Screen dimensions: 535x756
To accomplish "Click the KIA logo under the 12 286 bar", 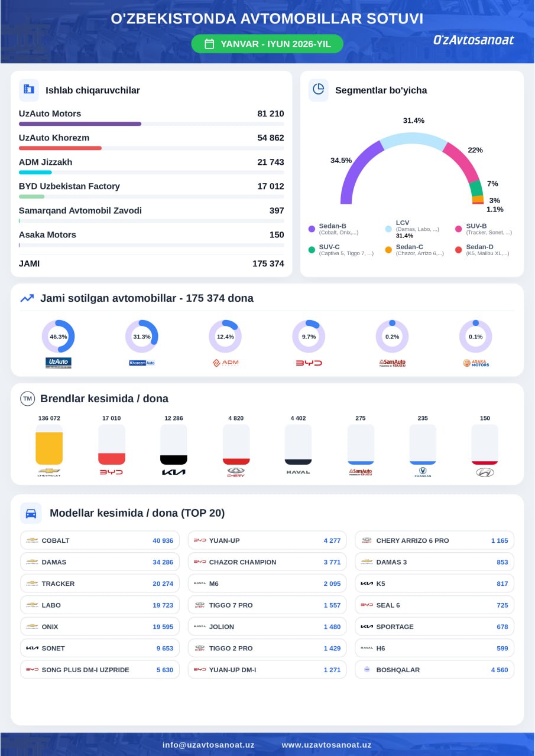I will [174, 472].
